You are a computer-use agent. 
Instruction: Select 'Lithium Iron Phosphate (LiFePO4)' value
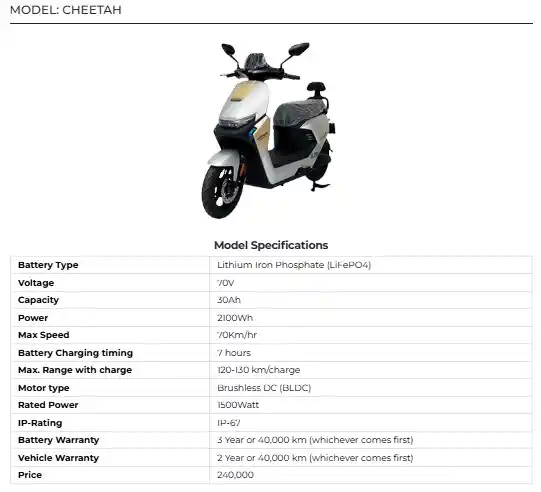[x=294, y=265]
